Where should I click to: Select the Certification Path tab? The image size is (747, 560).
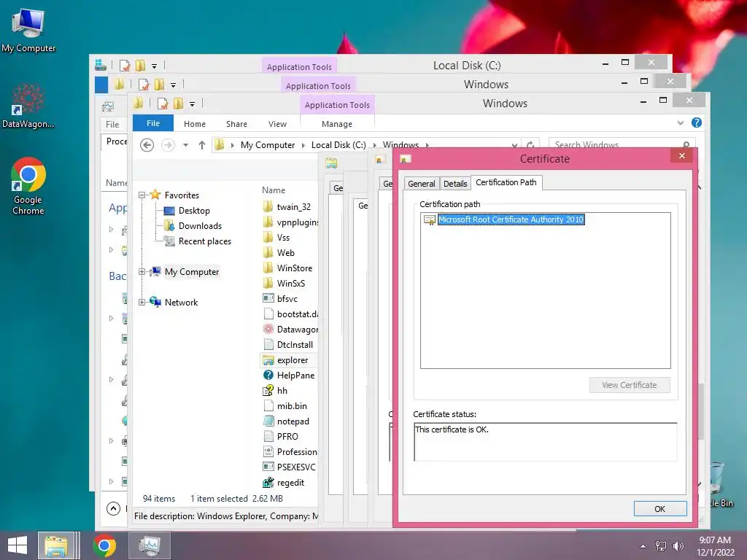point(506,182)
